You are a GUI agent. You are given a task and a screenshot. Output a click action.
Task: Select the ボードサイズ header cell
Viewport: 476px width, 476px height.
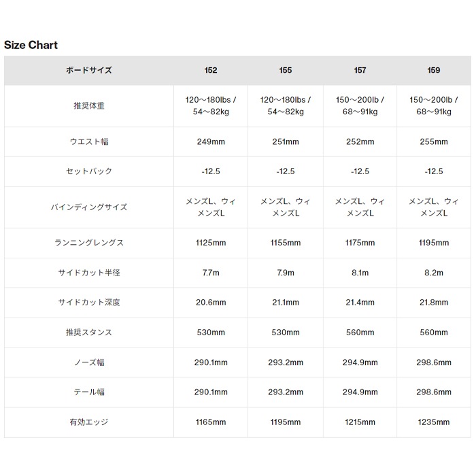89,70
